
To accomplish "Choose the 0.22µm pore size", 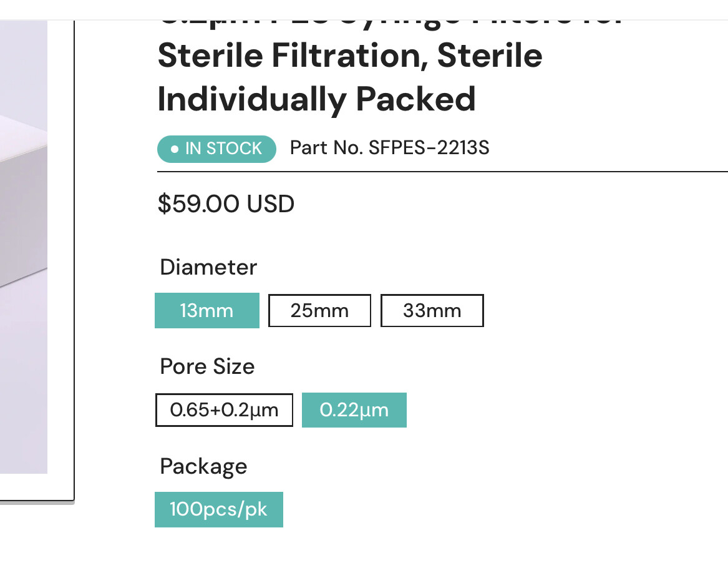I will coord(354,410).
